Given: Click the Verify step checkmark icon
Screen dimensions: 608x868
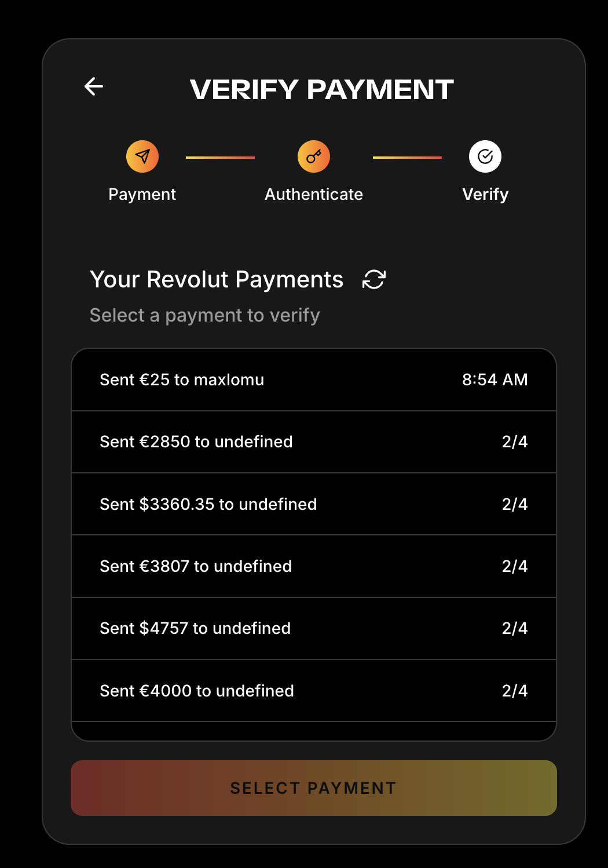Looking at the screenshot, I should point(485,156).
